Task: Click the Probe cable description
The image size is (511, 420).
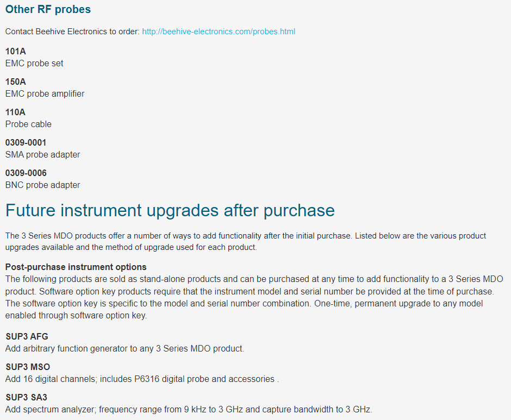Action: point(28,124)
